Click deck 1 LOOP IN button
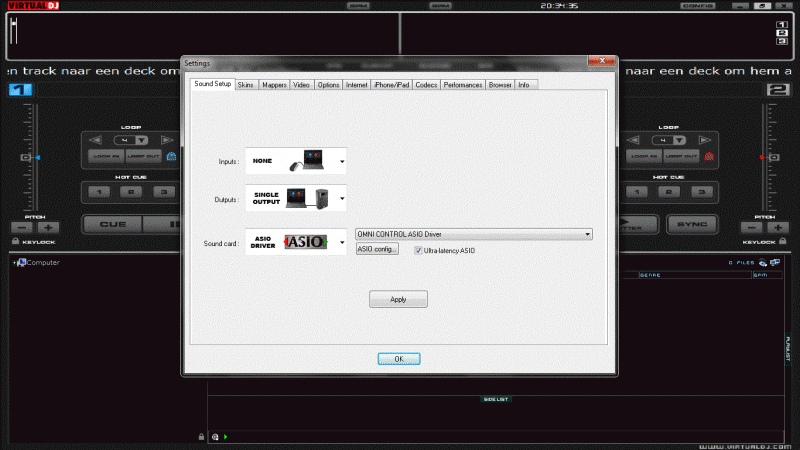Viewport: 800px width, 450px height. tap(106, 156)
